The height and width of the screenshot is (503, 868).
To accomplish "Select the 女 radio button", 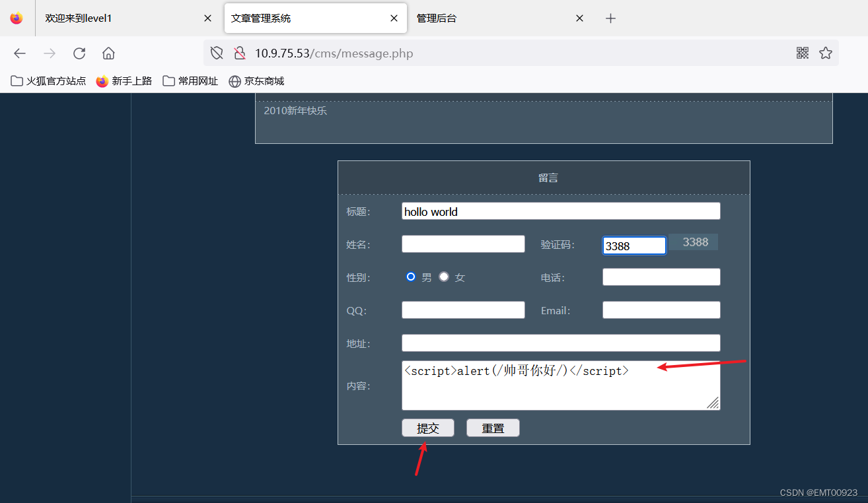I will pyautogui.click(x=444, y=277).
